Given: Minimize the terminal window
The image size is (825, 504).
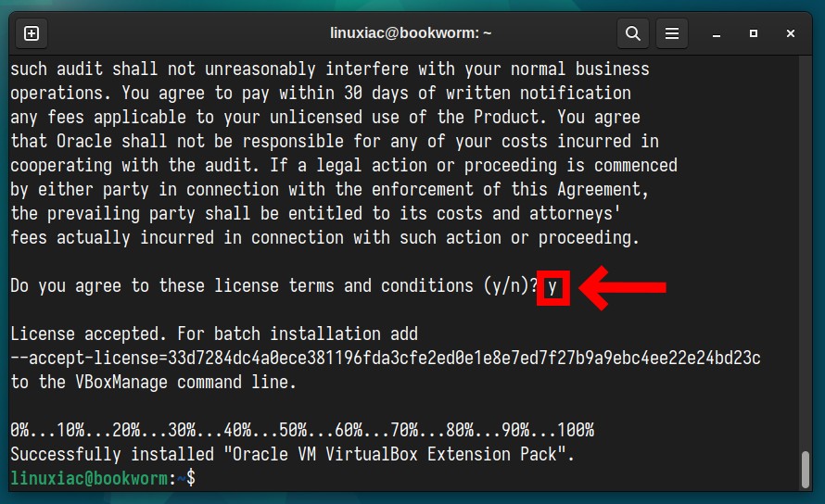Looking at the screenshot, I should click(x=717, y=33).
